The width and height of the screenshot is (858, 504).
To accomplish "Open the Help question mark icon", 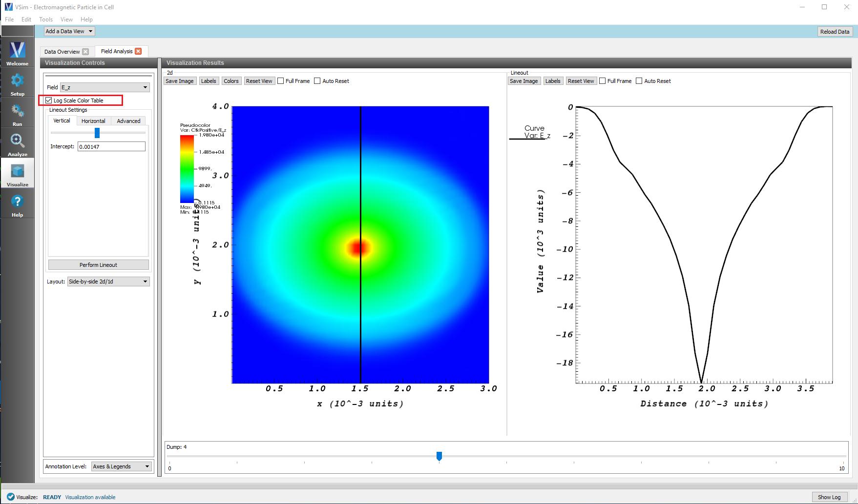I will (18, 204).
